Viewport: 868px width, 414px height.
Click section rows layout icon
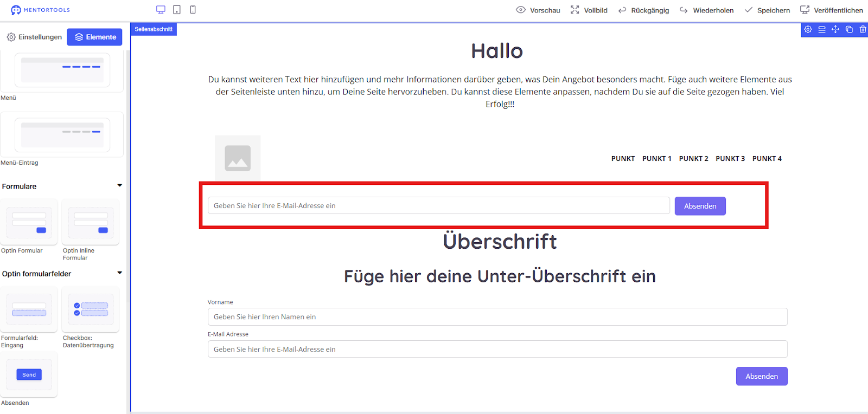822,29
